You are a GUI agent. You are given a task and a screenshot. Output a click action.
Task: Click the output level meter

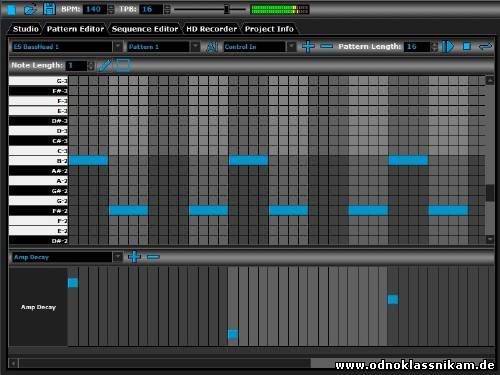point(280,9)
